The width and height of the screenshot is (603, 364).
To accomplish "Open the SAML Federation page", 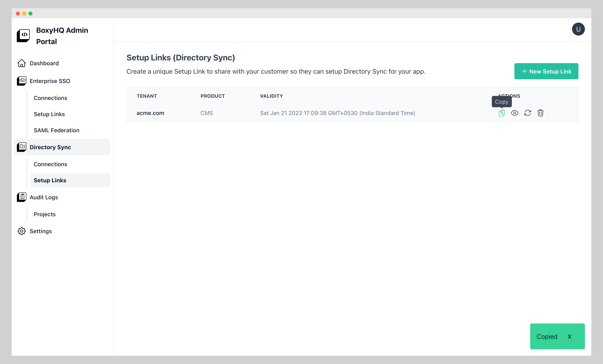I will (x=56, y=130).
